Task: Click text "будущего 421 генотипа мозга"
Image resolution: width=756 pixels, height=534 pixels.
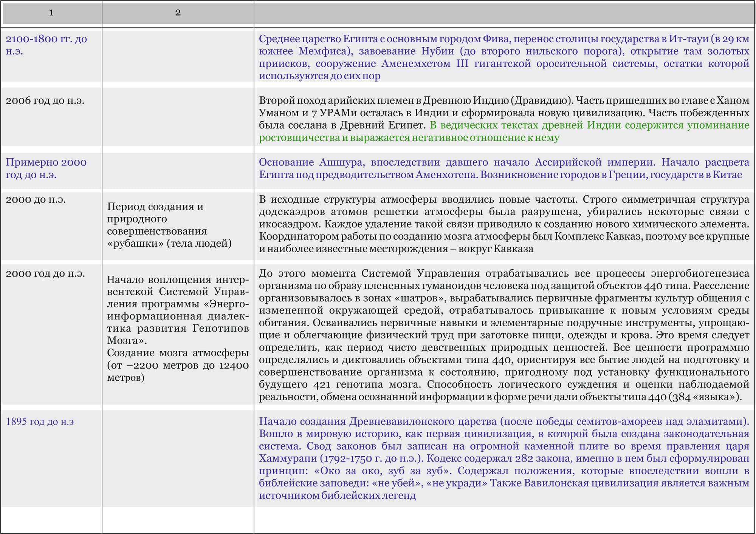Action: tap(339, 384)
